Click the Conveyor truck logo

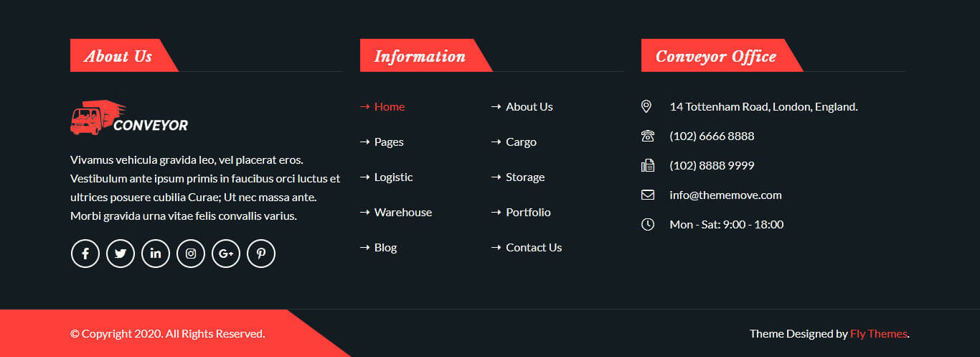(x=129, y=118)
